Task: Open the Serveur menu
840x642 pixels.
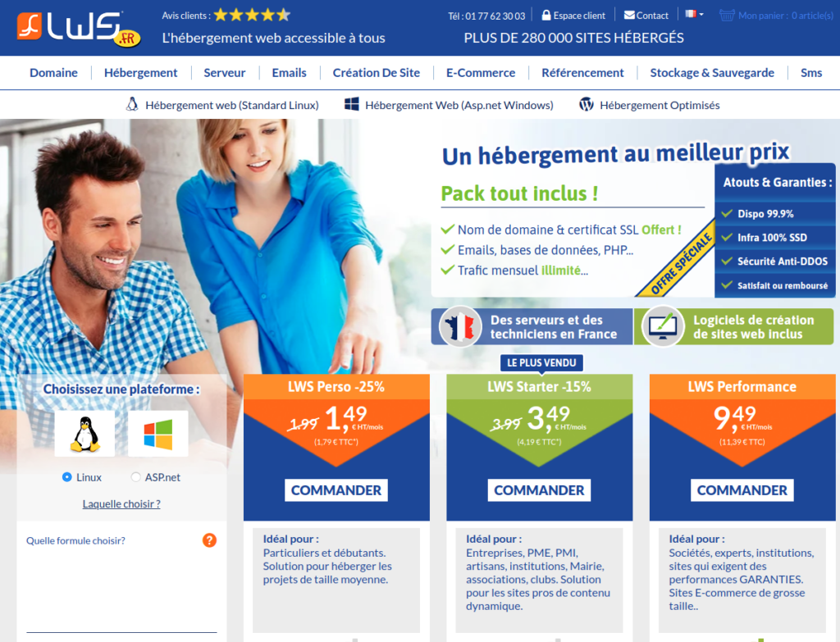Action: (225, 73)
